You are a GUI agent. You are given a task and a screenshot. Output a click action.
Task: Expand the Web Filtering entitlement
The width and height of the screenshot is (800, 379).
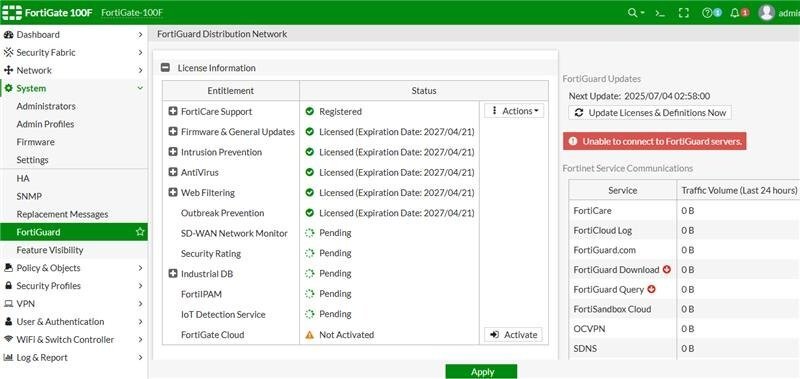pos(173,193)
